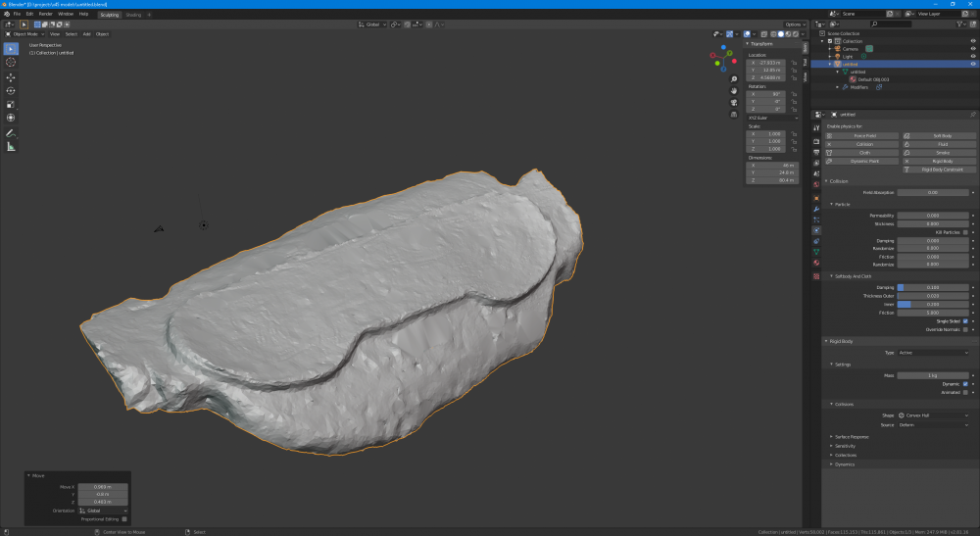Viewport: 980px width, 536px height.
Task: Select the Measure tool
Action: (11, 146)
